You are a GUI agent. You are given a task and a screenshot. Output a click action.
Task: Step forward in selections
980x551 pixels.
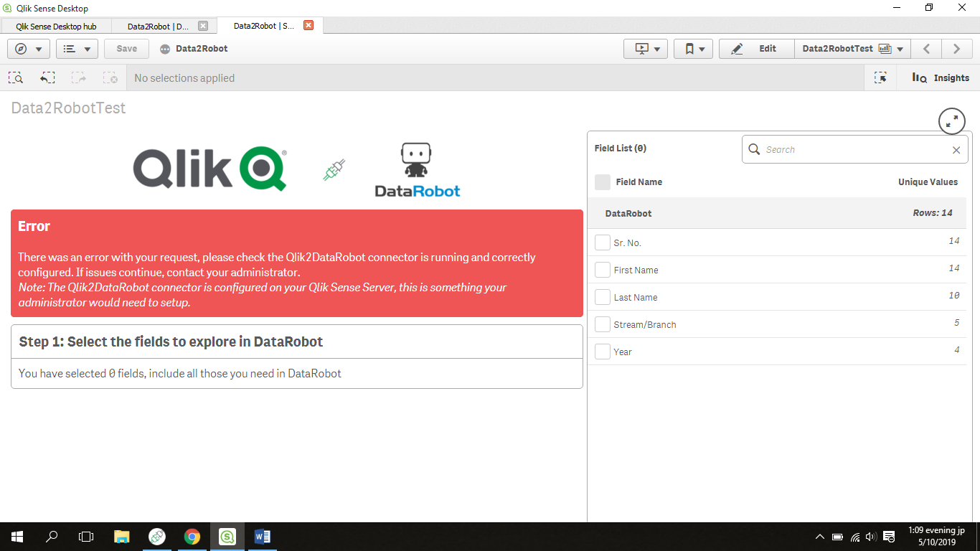tap(78, 78)
